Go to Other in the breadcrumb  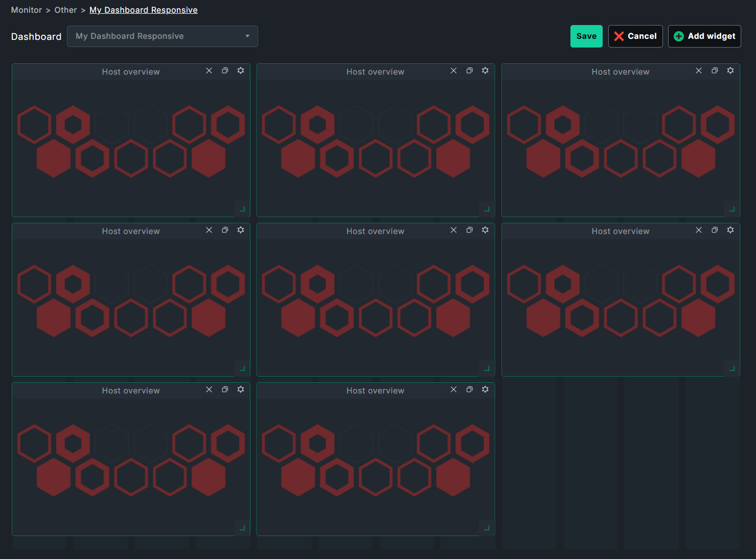65,10
